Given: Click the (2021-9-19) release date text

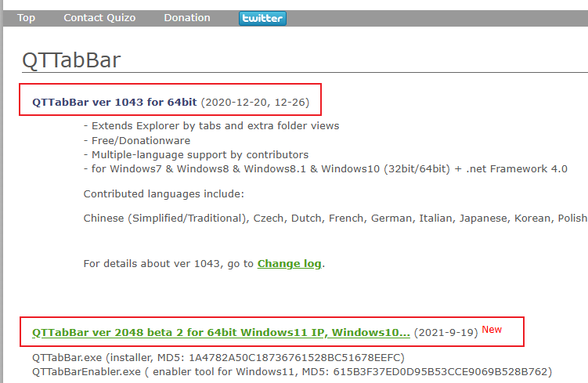Looking at the screenshot, I should pyautogui.click(x=446, y=333).
